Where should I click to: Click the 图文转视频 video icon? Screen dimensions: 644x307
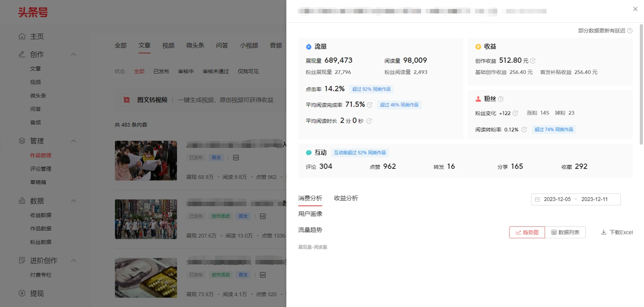(126, 100)
